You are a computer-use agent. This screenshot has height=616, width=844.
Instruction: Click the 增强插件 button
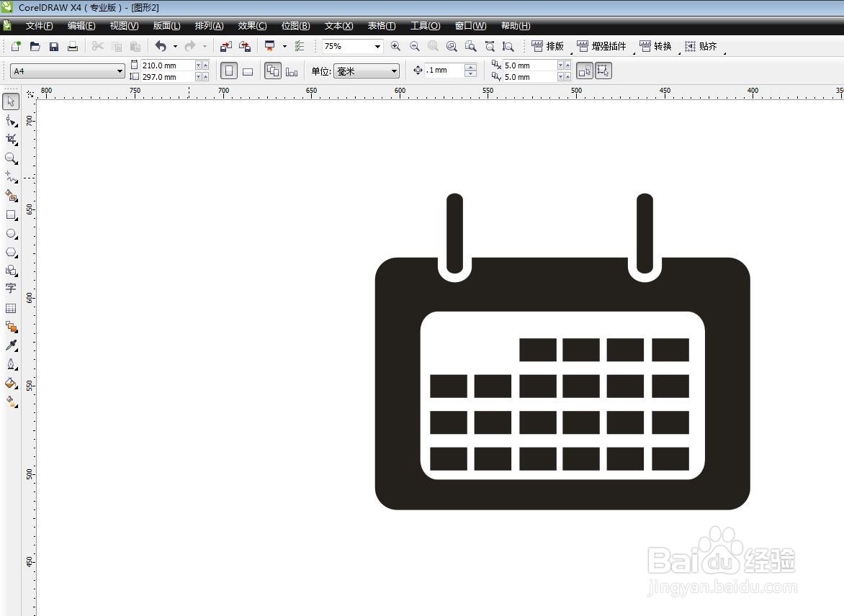pyautogui.click(x=602, y=46)
